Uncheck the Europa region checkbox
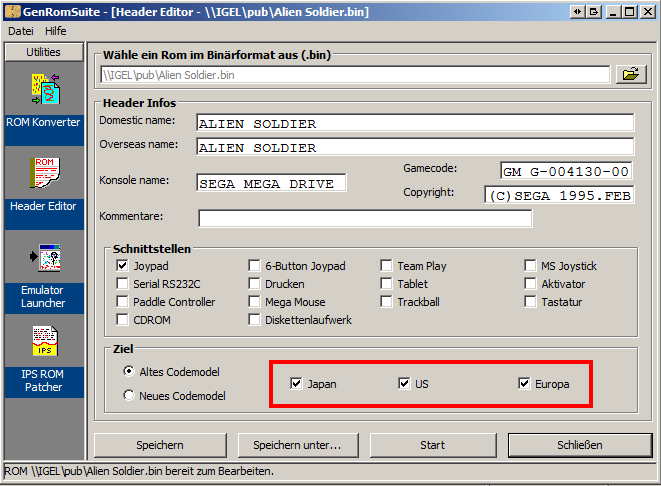 [524, 384]
